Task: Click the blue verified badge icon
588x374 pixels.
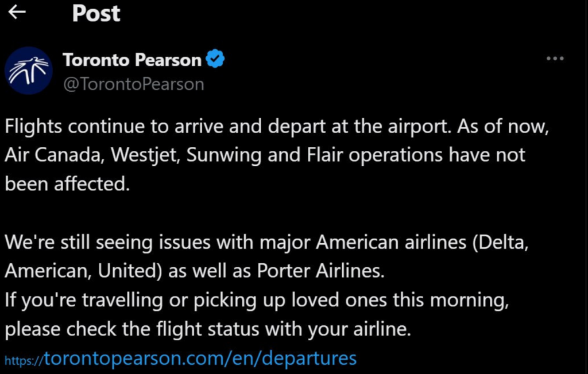Action: [x=215, y=59]
